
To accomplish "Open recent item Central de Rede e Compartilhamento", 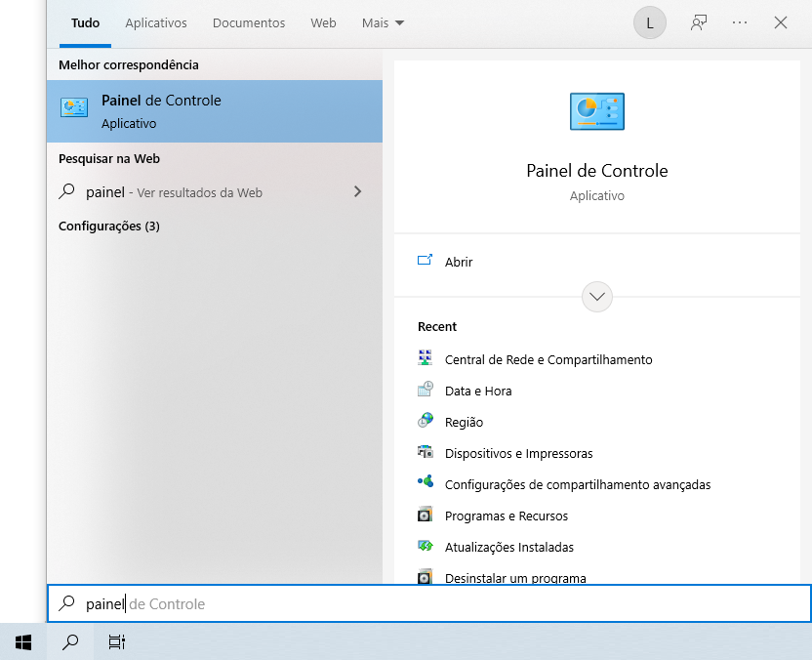I will coord(548,359).
